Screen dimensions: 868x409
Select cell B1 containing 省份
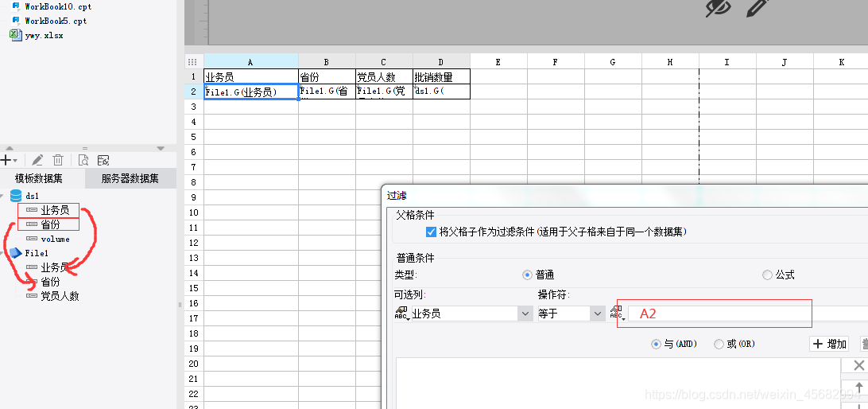(x=327, y=76)
